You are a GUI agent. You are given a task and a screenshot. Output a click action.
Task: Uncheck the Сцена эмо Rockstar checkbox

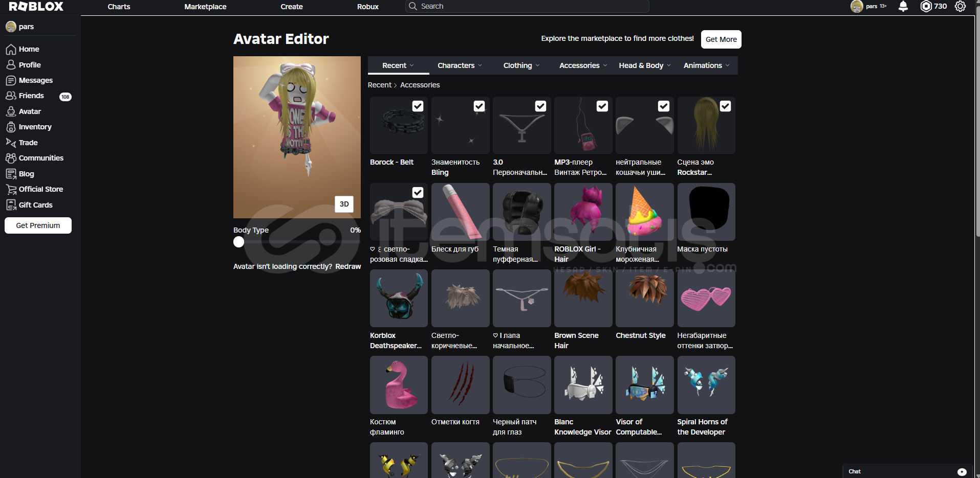click(725, 106)
